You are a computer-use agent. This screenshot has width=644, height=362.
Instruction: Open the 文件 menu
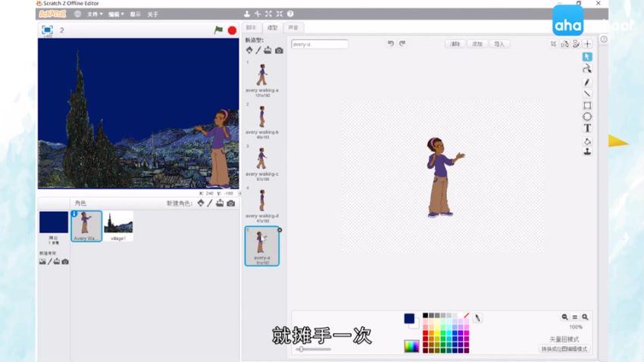point(95,14)
